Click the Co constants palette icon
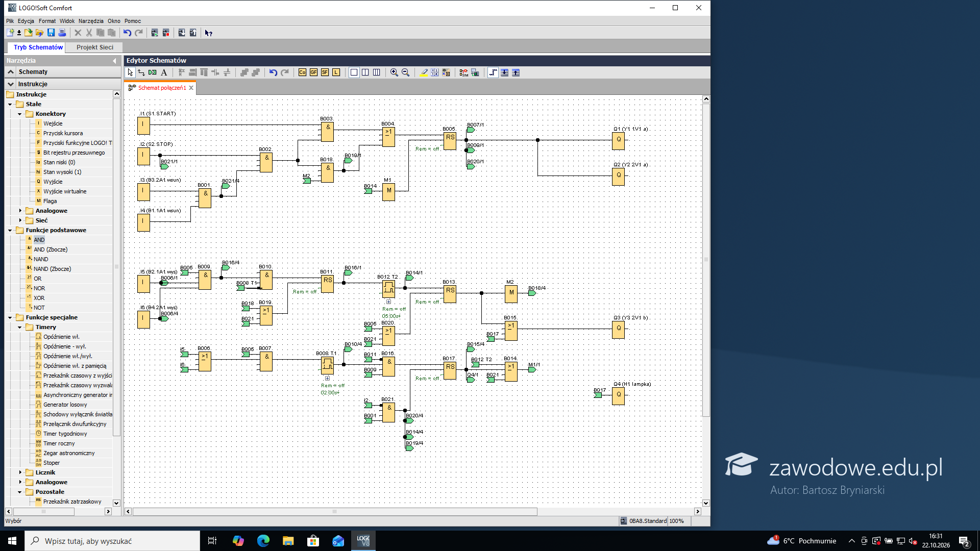This screenshot has height=551, width=980. 302,72
